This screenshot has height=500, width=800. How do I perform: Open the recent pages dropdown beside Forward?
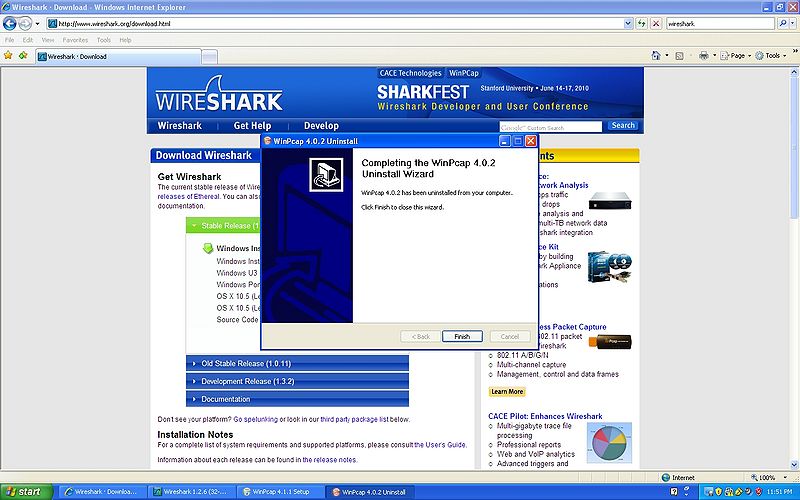pos(37,24)
